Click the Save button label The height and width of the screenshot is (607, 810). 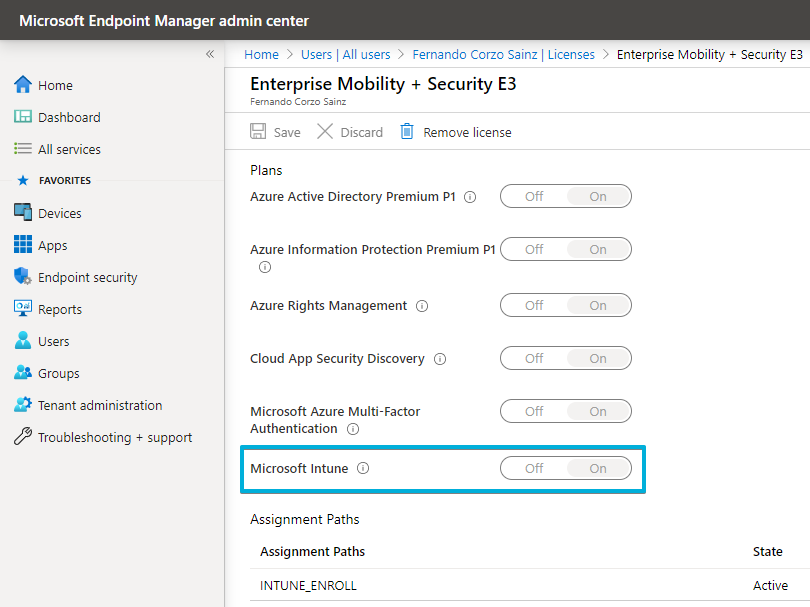point(287,132)
